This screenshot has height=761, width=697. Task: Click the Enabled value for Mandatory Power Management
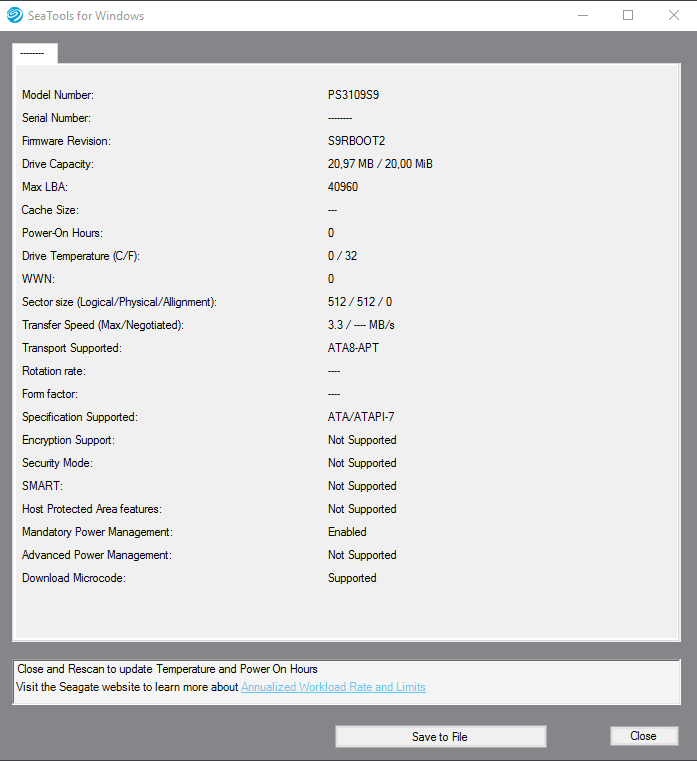coord(347,532)
